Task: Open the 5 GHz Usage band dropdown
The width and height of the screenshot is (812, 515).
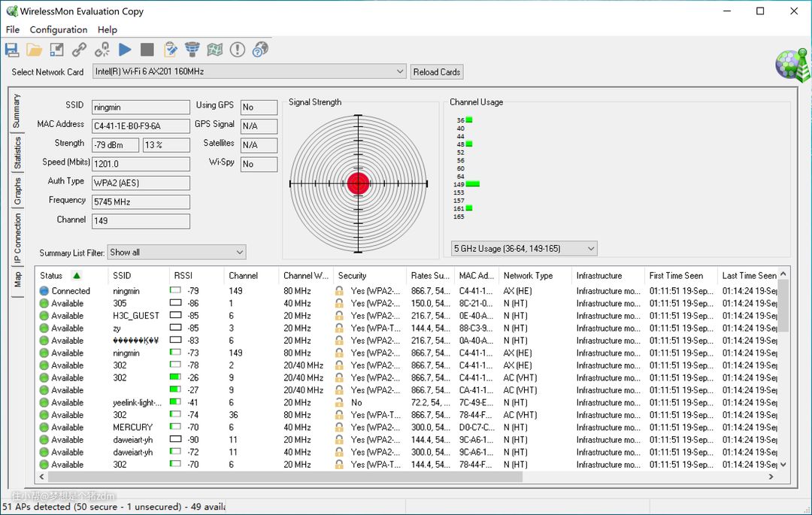Action: point(590,248)
